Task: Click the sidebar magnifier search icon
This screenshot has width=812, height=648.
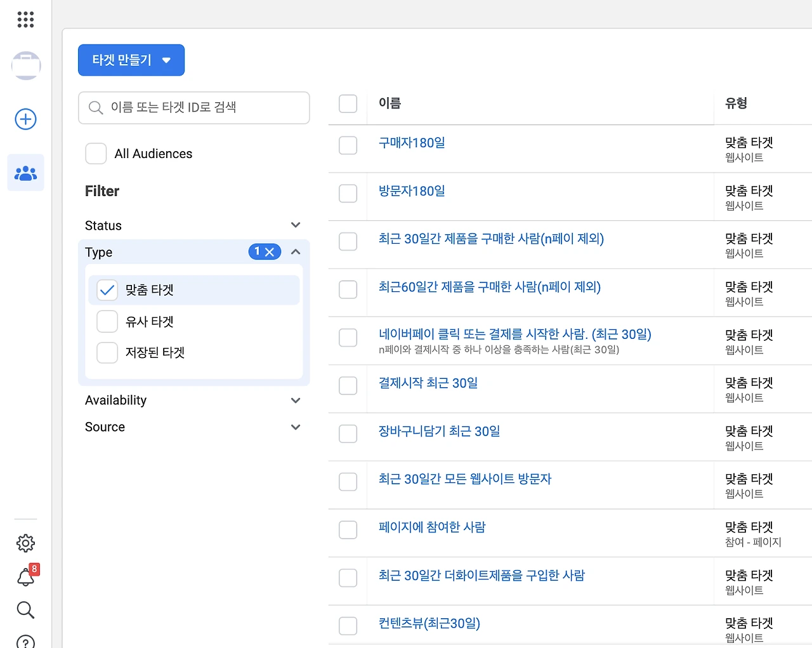Action: 25,610
